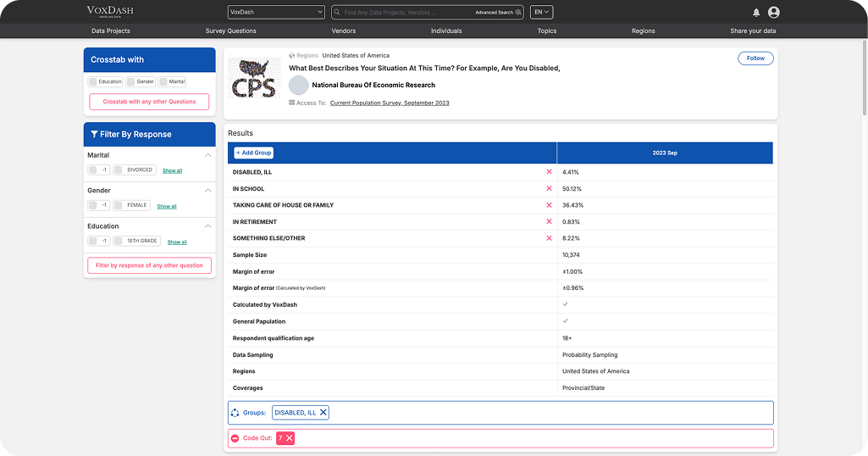Collapse the Marital filter section
The image size is (868, 456).
208,155
